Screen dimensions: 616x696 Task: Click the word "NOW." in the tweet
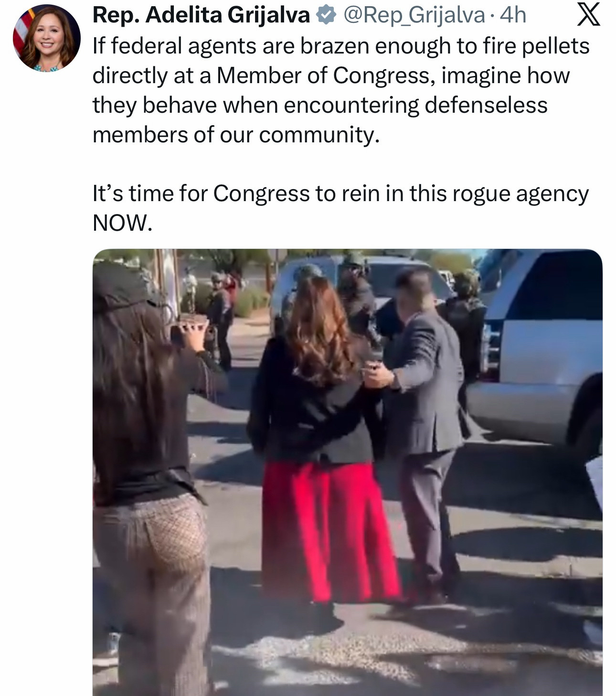tap(122, 223)
